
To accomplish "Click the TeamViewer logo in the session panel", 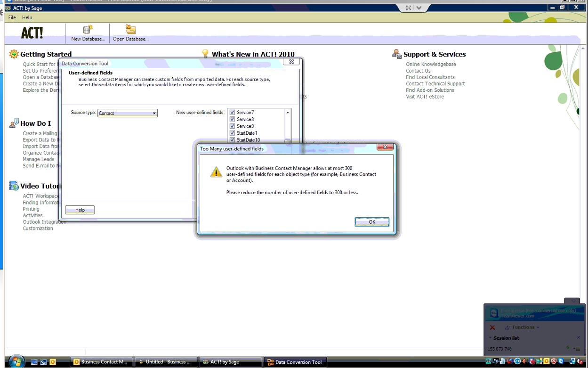I will (x=494, y=313).
